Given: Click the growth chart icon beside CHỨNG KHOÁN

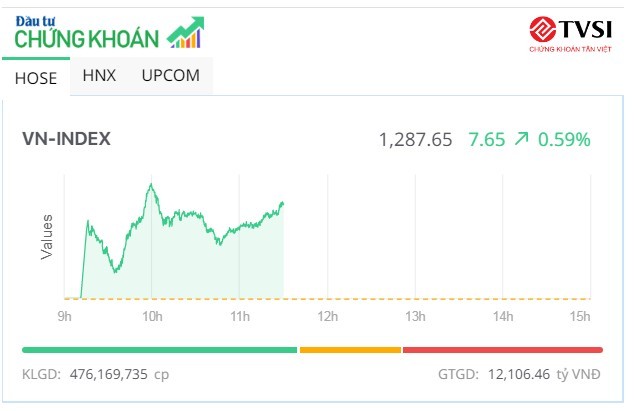Looking at the screenshot, I should click(x=185, y=32).
